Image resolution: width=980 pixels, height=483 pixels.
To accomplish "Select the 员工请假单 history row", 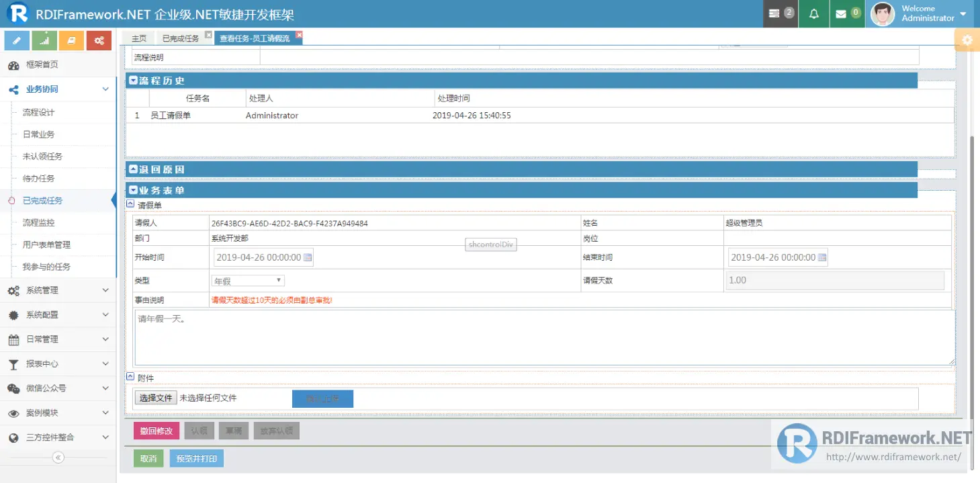I will (540, 116).
